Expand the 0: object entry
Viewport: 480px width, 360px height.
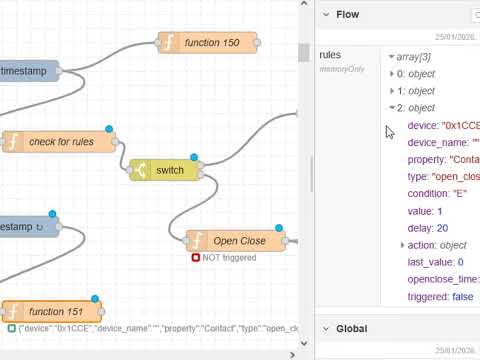pos(392,74)
